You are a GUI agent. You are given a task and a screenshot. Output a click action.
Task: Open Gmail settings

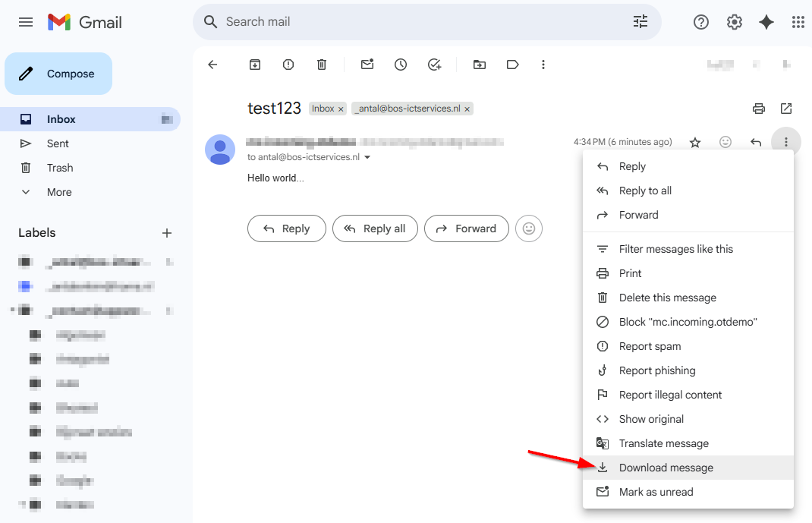[x=734, y=22]
